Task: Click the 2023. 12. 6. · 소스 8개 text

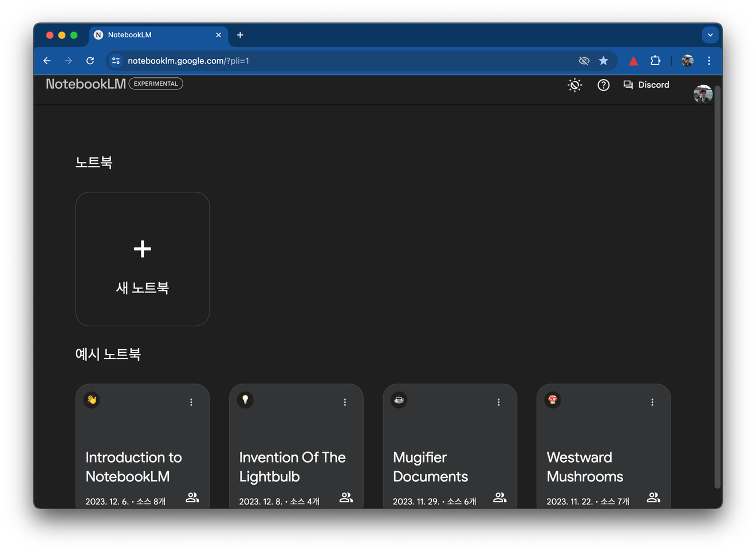Action: [x=125, y=501]
